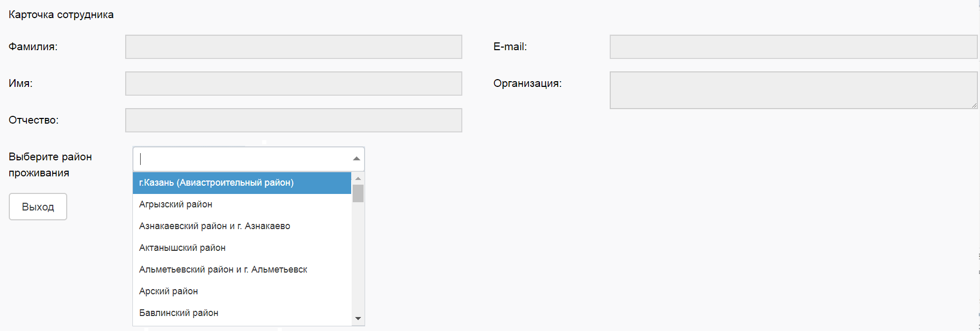This screenshot has height=331, width=980.
Task: Focus the E-mail input field
Action: click(794, 47)
